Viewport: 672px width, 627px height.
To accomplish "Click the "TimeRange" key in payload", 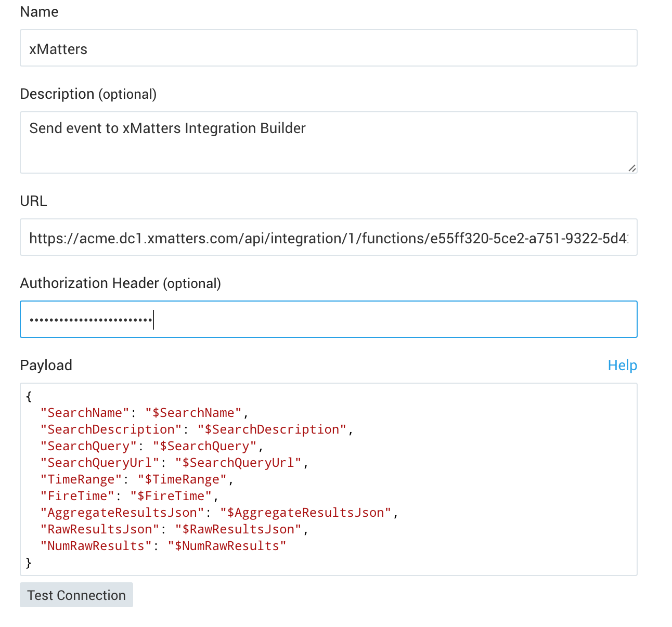I will pyautogui.click(x=81, y=479).
